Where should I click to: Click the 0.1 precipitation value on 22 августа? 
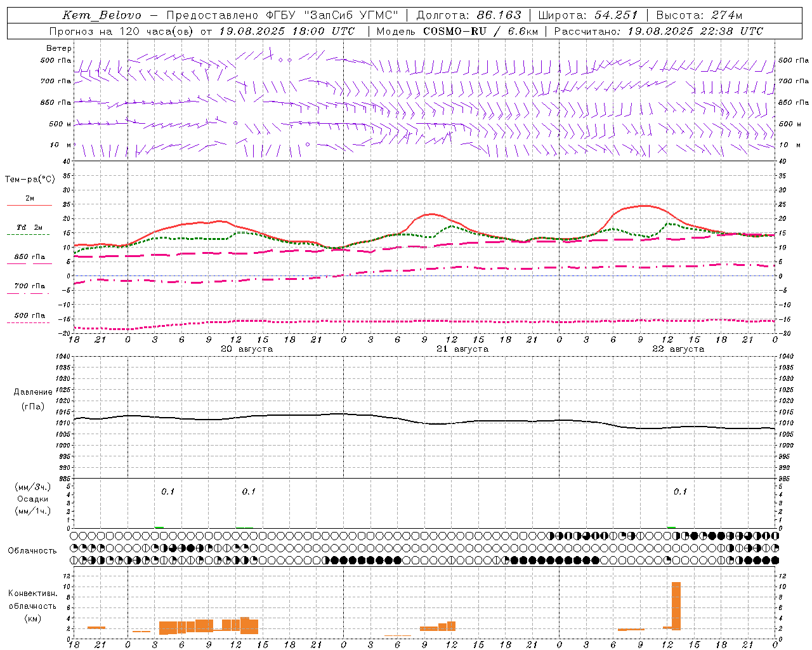pyautogui.click(x=680, y=492)
